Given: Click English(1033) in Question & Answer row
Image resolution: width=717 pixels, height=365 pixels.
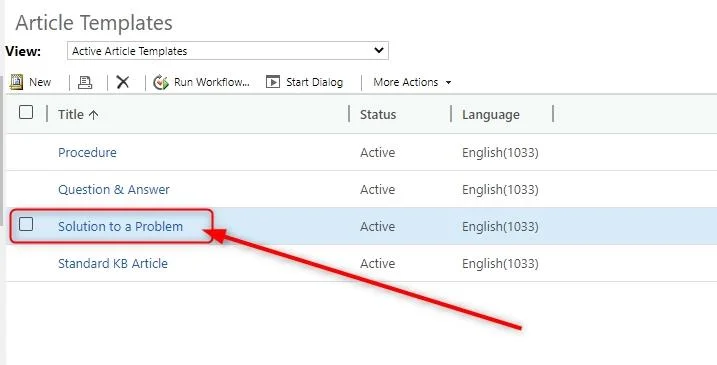Looking at the screenshot, I should pyautogui.click(x=500, y=189).
